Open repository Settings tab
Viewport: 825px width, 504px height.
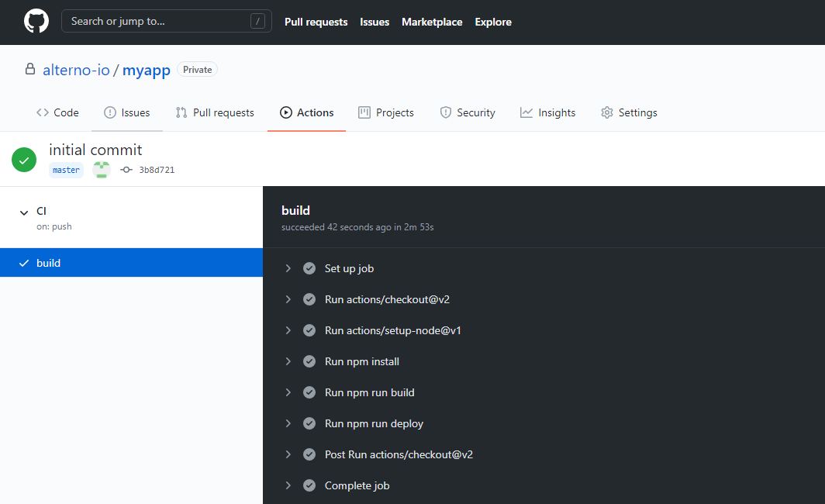(629, 112)
